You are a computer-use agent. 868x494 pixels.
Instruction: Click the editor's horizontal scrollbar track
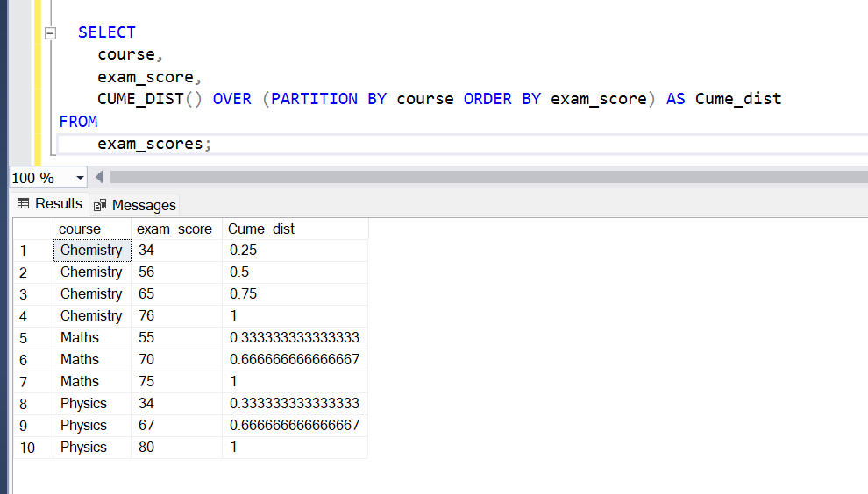(482, 178)
